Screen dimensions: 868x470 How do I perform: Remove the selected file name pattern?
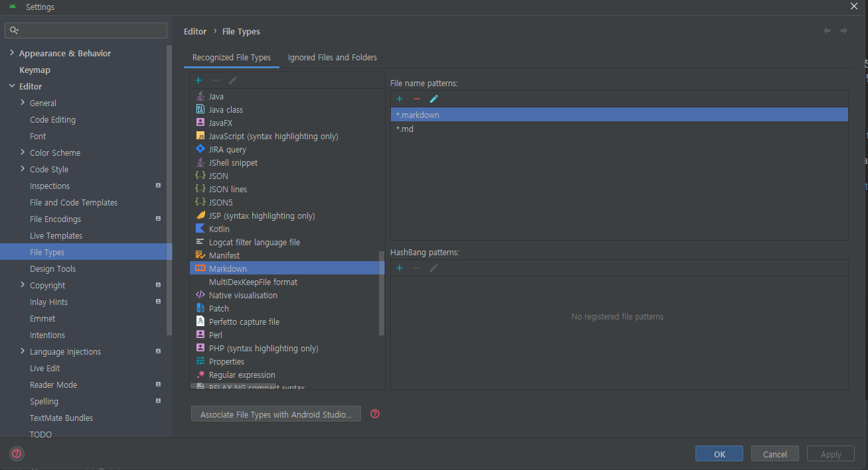click(x=417, y=99)
